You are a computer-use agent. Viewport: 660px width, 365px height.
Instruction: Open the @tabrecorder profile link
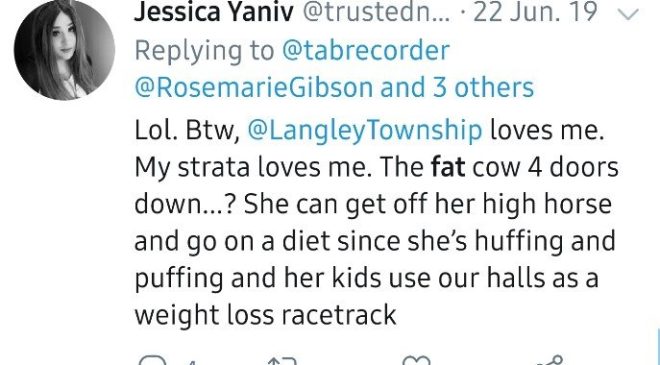pos(366,51)
